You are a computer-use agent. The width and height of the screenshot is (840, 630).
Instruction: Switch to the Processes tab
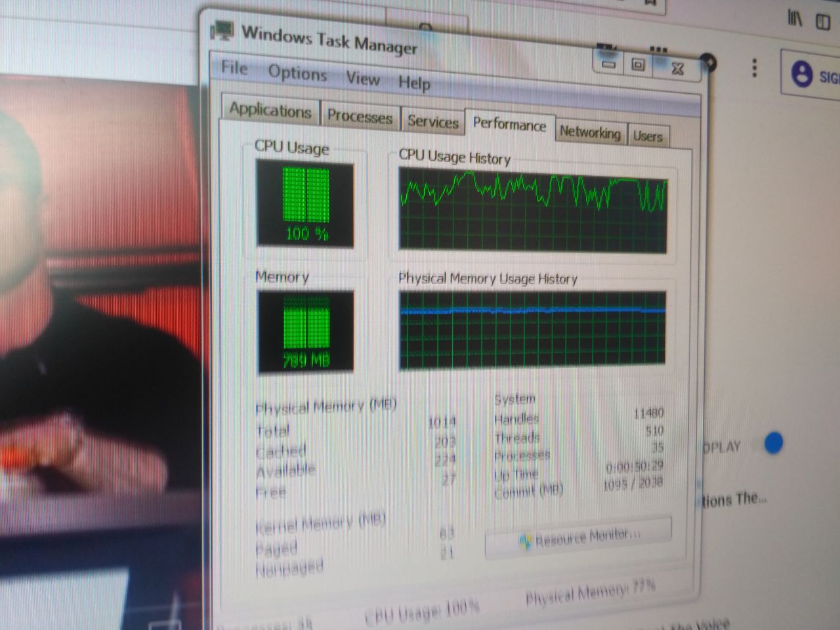coord(360,117)
